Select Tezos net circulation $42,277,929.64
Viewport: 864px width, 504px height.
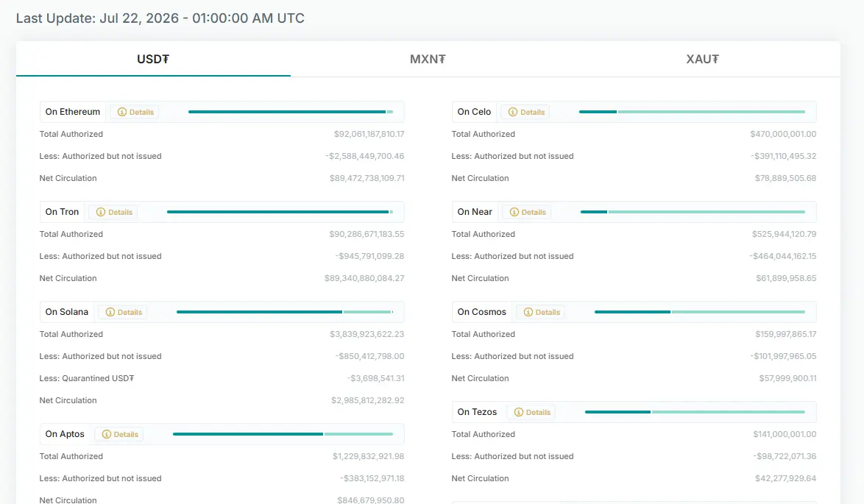point(786,479)
